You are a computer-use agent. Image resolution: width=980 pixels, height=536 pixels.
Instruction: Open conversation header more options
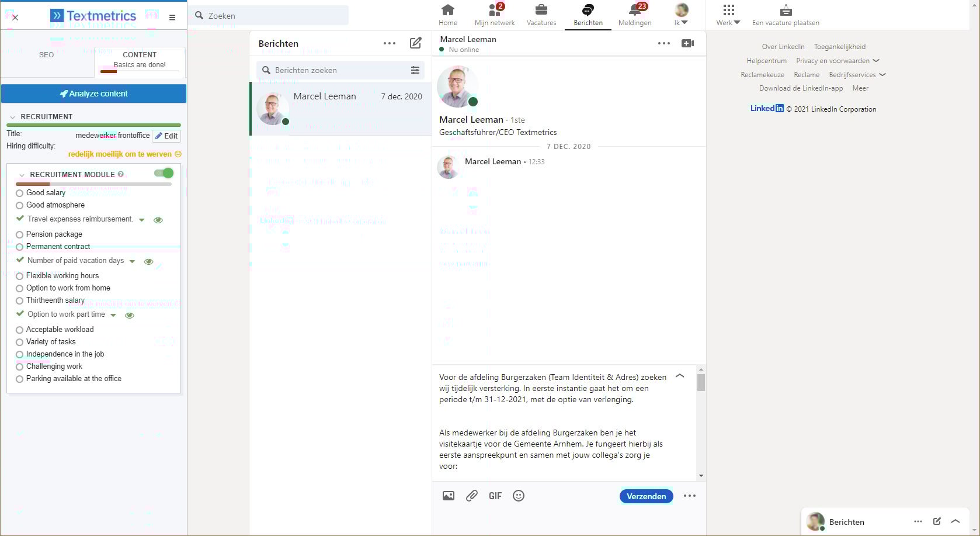coord(664,43)
